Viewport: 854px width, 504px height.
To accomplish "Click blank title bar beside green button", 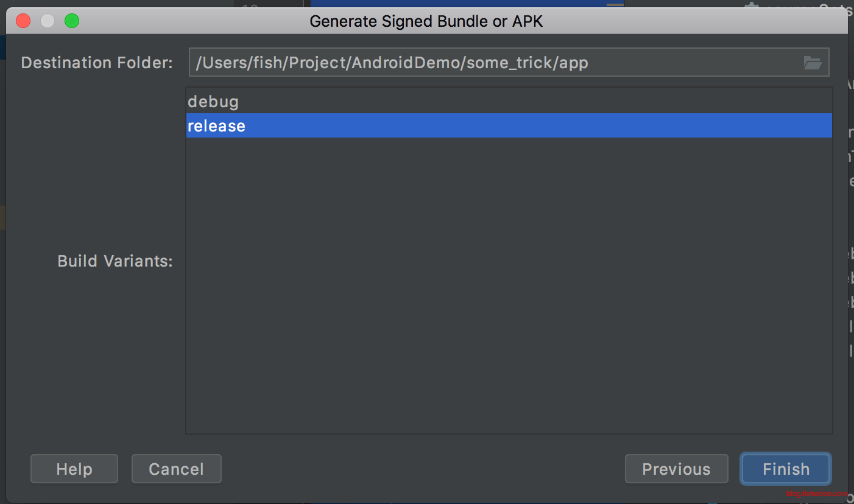I will click(x=183, y=21).
